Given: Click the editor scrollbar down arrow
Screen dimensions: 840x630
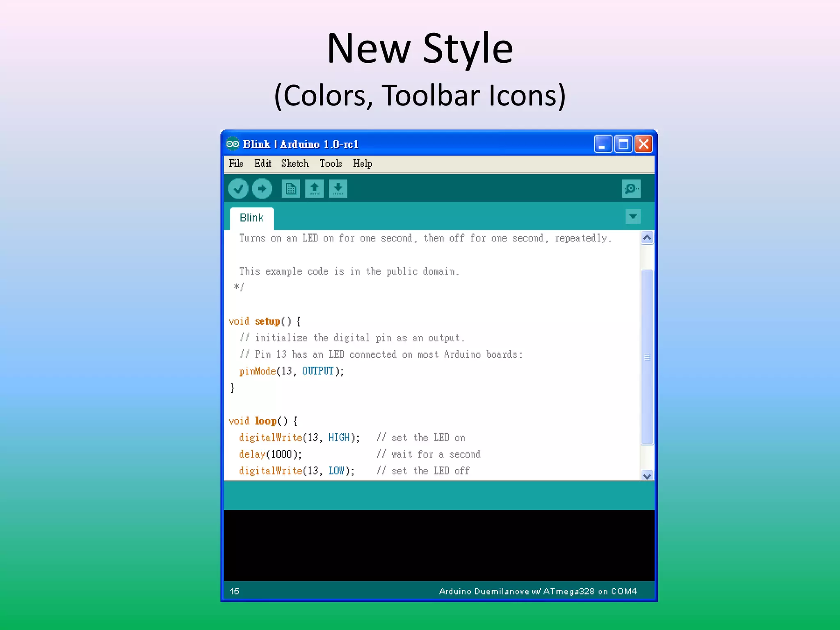Looking at the screenshot, I should [x=647, y=476].
